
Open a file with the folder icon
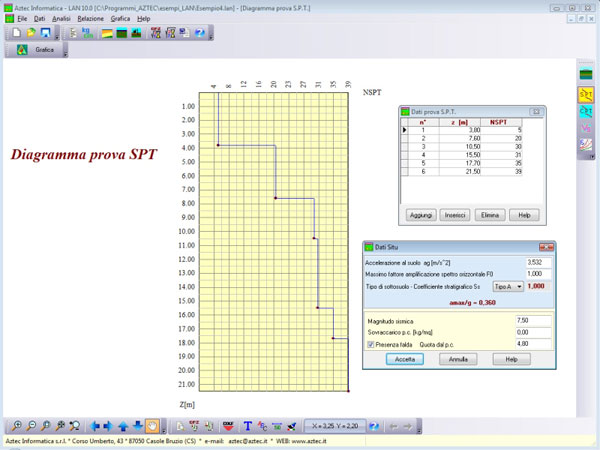(31, 33)
